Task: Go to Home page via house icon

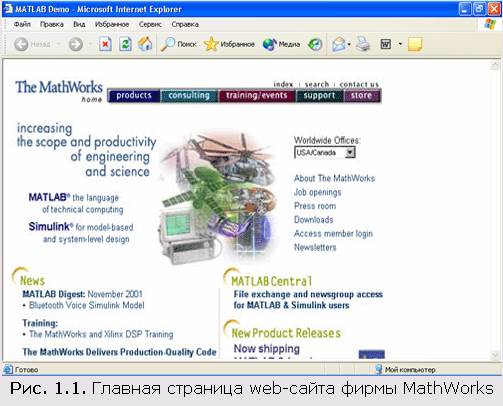Action: coord(145,44)
